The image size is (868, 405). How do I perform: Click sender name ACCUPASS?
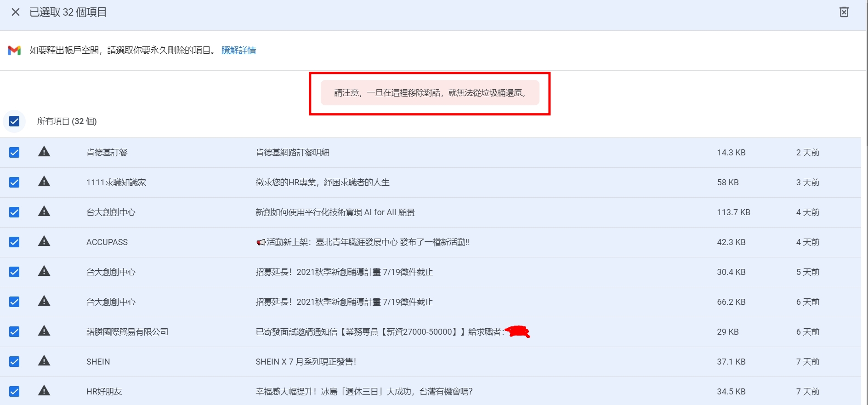[x=107, y=242]
